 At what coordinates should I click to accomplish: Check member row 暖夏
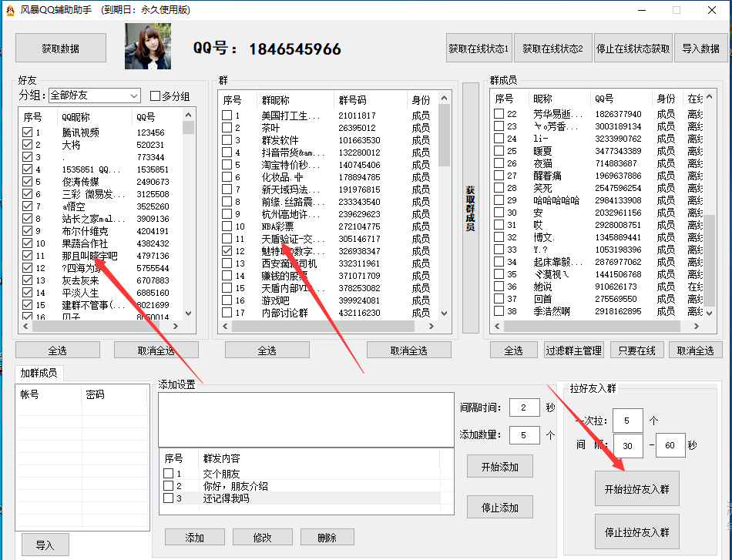pos(499,151)
